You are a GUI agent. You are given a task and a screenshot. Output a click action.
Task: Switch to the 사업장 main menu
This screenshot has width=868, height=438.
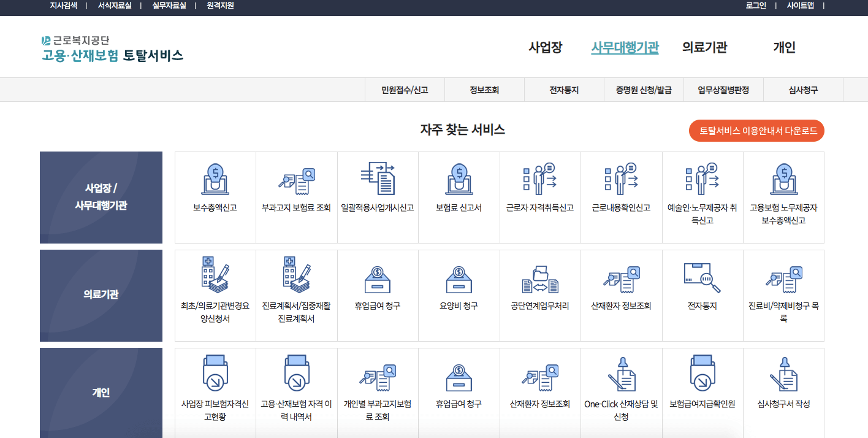546,47
